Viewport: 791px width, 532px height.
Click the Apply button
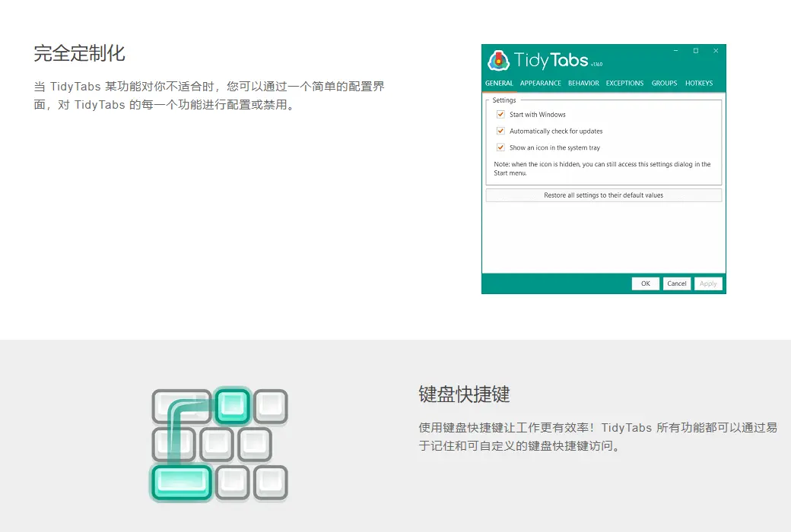(x=708, y=283)
